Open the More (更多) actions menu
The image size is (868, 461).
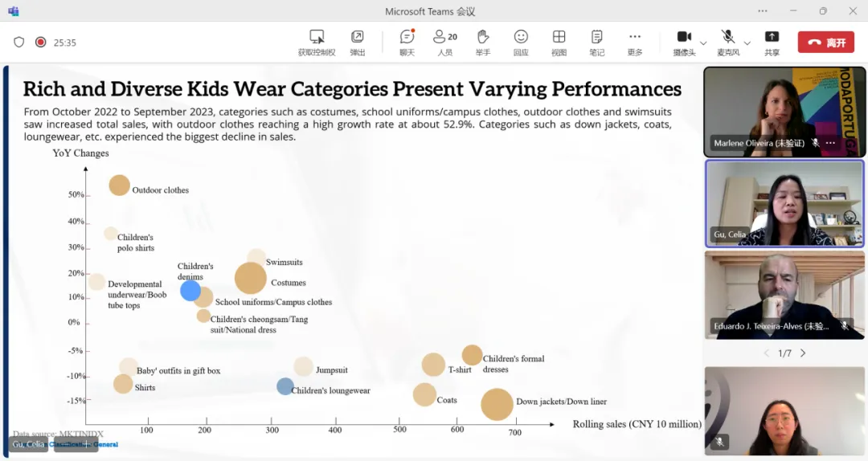pos(635,42)
